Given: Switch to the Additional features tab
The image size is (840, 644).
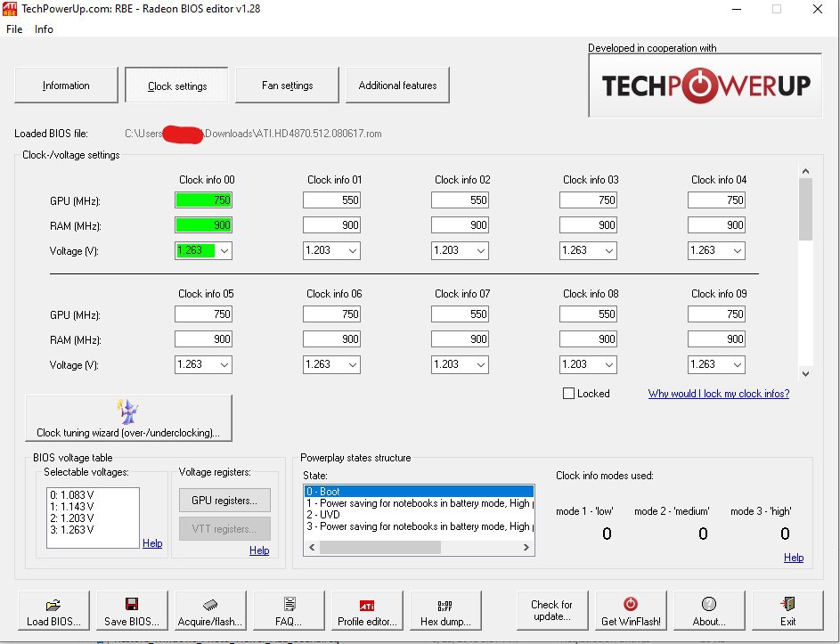Looking at the screenshot, I should 397,86.
